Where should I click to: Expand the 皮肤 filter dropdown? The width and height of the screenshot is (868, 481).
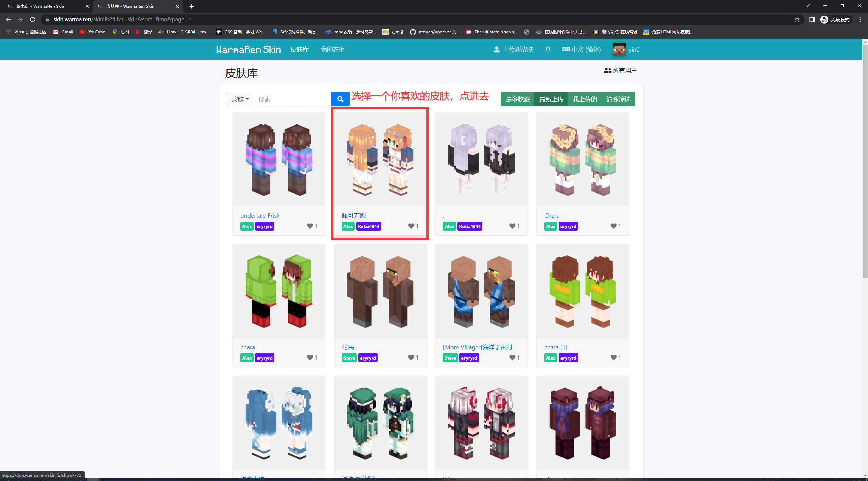[240, 99]
